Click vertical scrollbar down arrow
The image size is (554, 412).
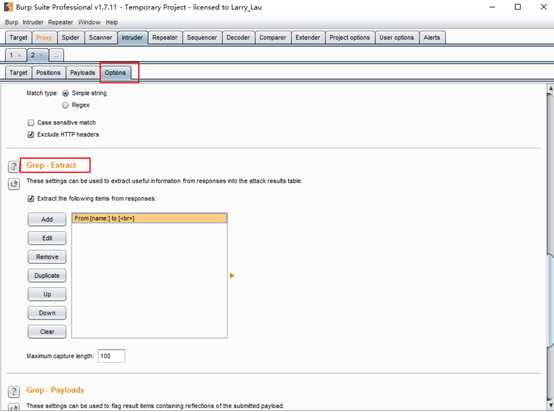(x=550, y=404)
